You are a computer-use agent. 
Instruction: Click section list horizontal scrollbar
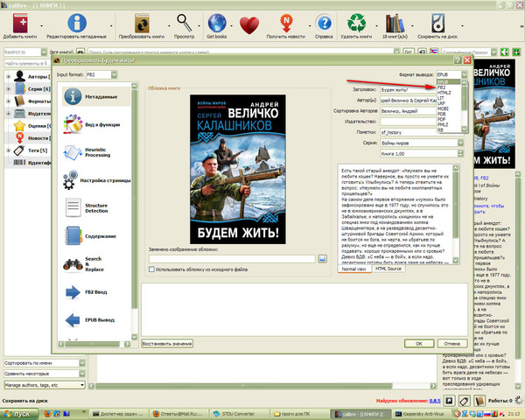pos(94,344)
